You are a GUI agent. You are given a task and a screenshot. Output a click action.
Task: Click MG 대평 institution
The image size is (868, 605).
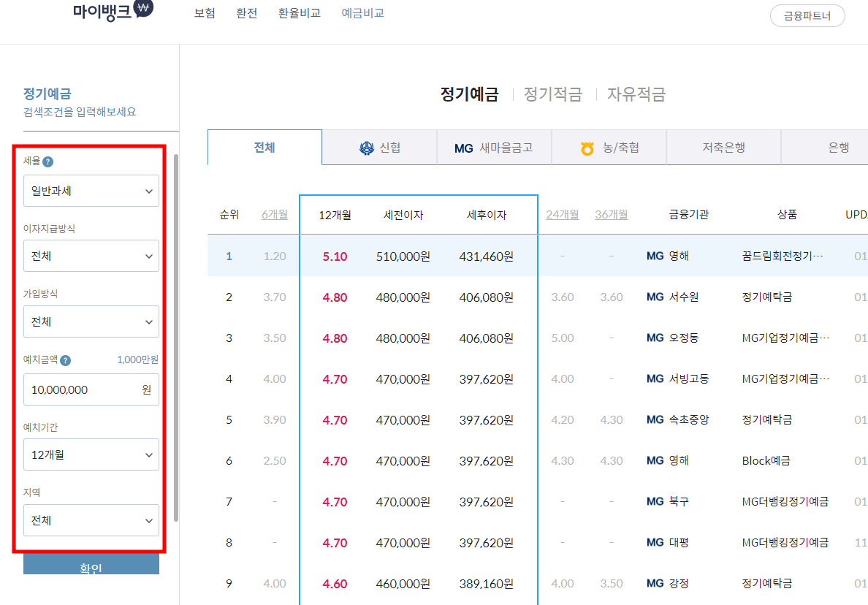coord(668,542)
